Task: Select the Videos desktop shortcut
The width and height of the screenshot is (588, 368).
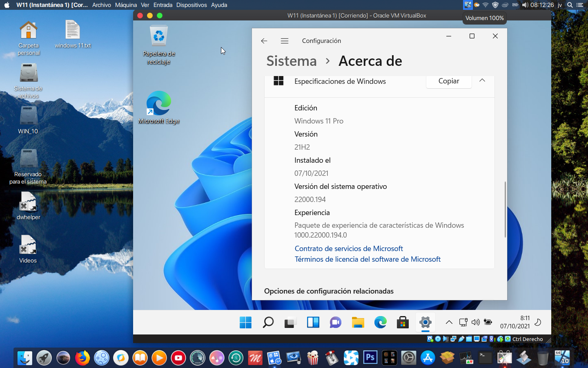Action: coord(28,249)
